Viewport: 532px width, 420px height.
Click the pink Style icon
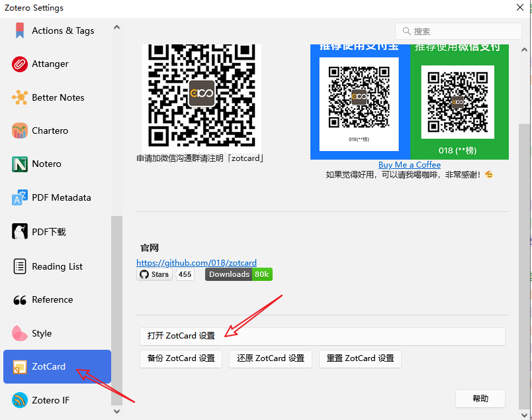pyautogui.click(x=20, y=333)
